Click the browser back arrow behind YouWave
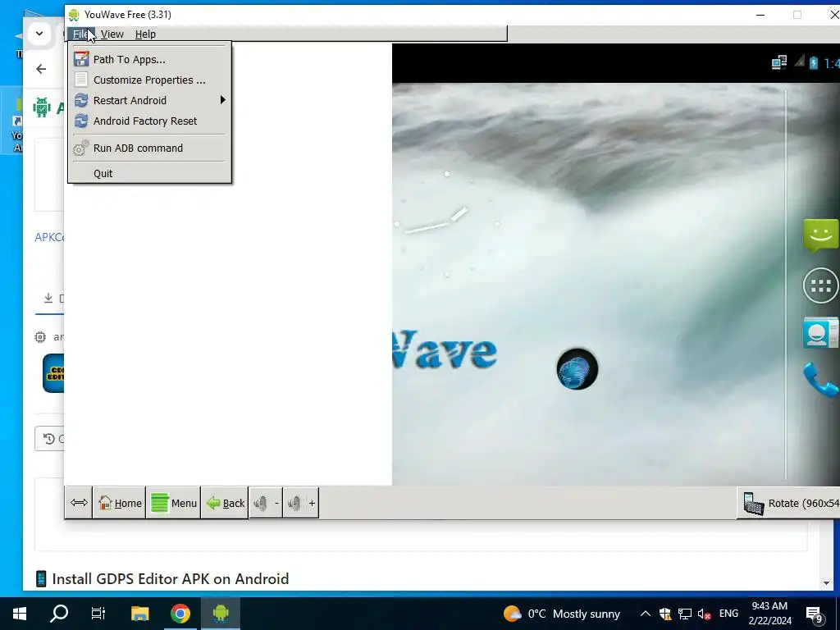This screenshot has width=840, height=630. point(41,69)
